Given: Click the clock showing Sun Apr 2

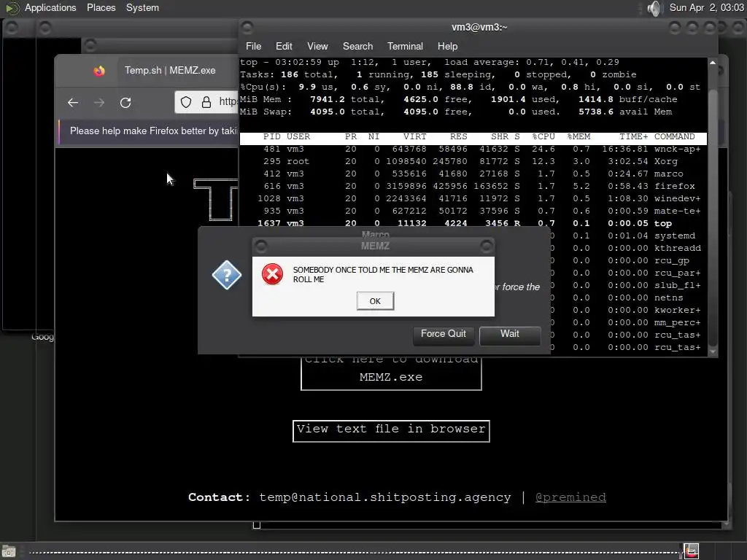Looking at the screenshot, I should tap(706, 7).
